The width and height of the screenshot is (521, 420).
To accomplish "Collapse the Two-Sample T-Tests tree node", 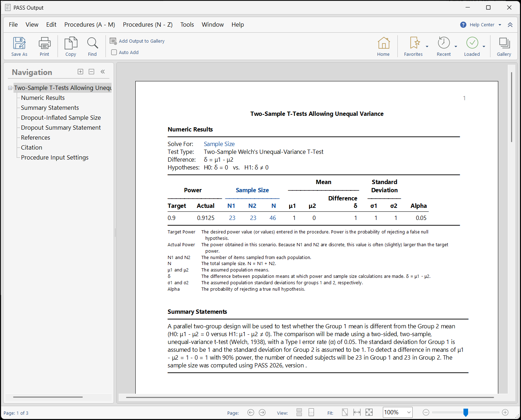I will [10, 88].
